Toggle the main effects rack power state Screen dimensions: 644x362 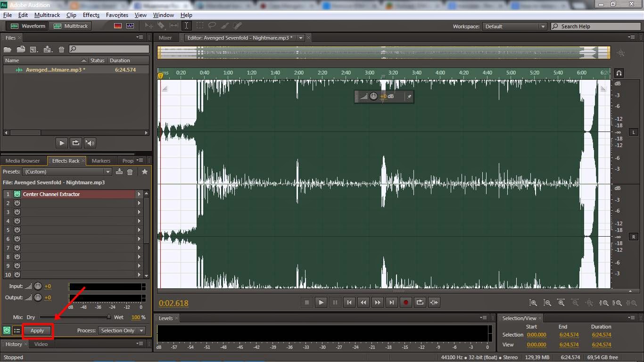[7, 330]
